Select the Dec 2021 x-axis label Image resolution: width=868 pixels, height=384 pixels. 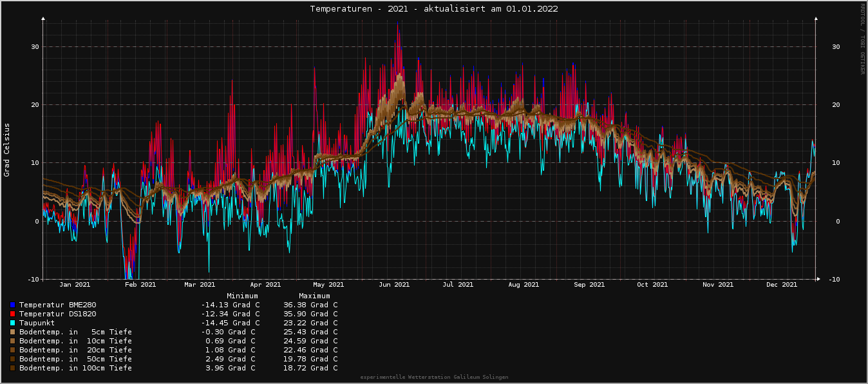(782, 284)
